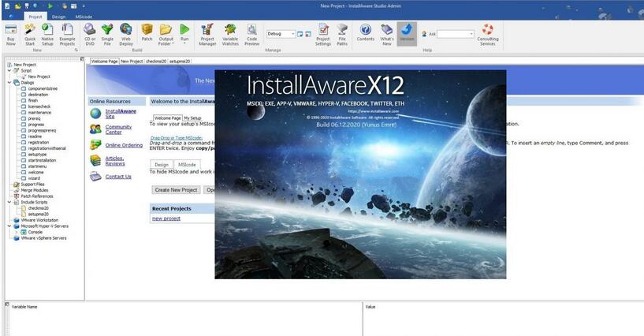
Task: Select the componentstree dialog item
Action: [43, 88]
